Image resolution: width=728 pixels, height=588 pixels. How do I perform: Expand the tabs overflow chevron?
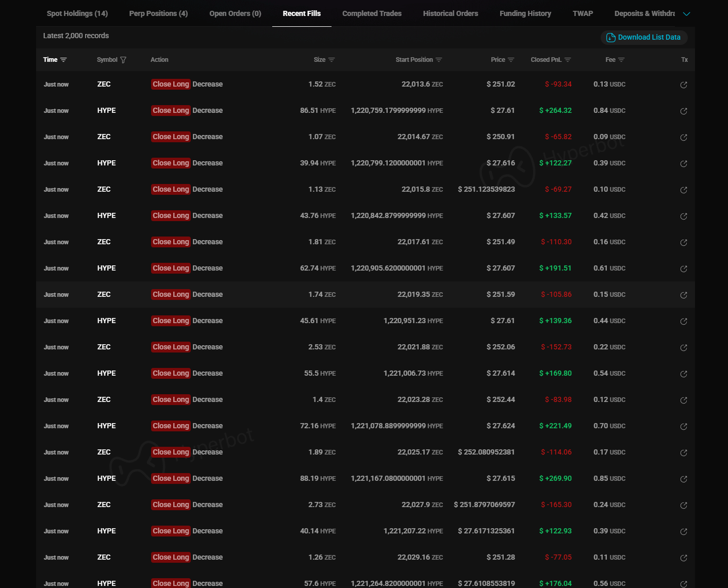[x=686, y=14]
